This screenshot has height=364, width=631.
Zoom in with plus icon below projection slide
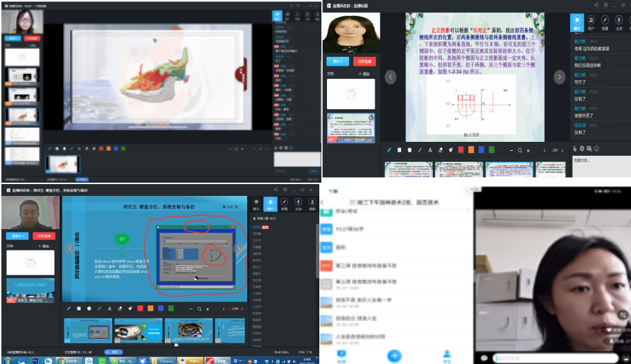coord(528,150)
